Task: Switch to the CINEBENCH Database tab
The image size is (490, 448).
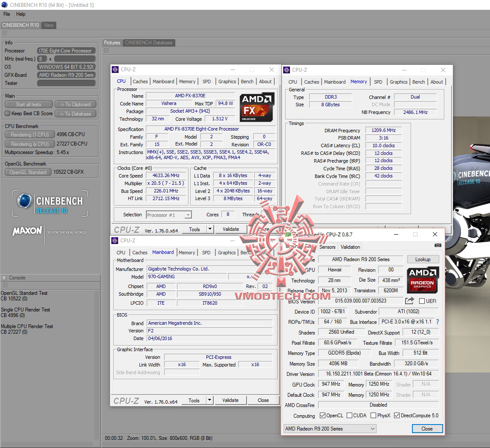Action: 149,43
